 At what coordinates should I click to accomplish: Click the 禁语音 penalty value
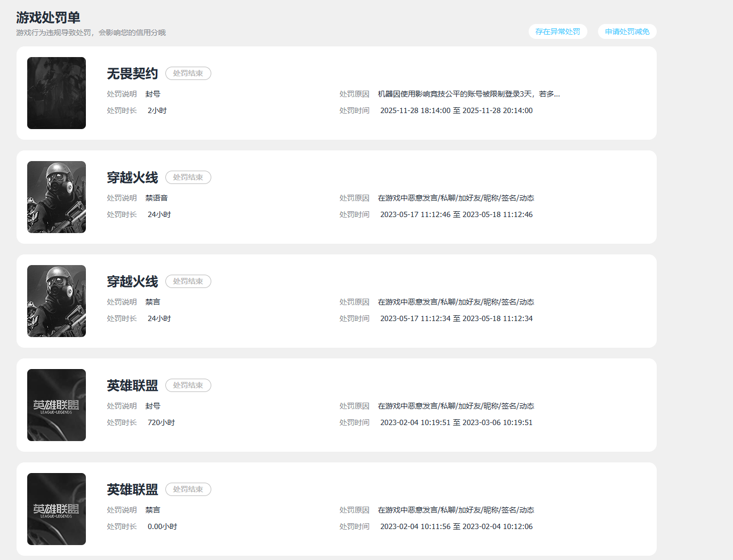click(x=156, y=198)
